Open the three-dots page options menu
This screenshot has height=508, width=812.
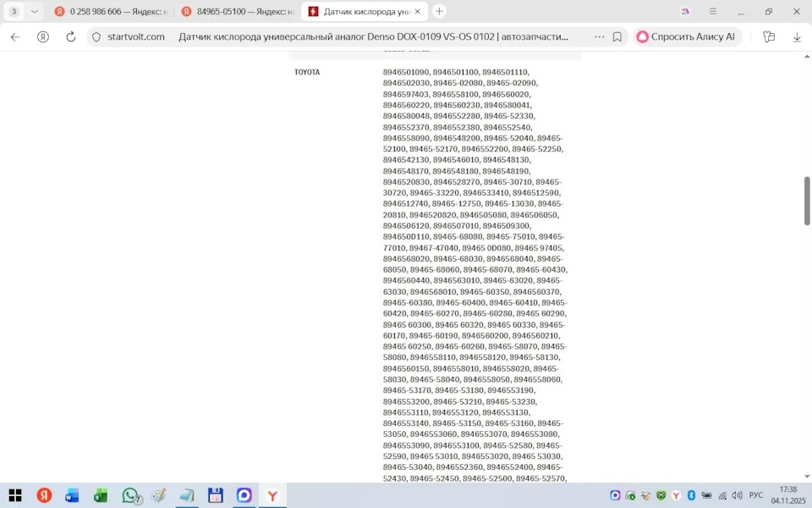(x=599, y=36)
